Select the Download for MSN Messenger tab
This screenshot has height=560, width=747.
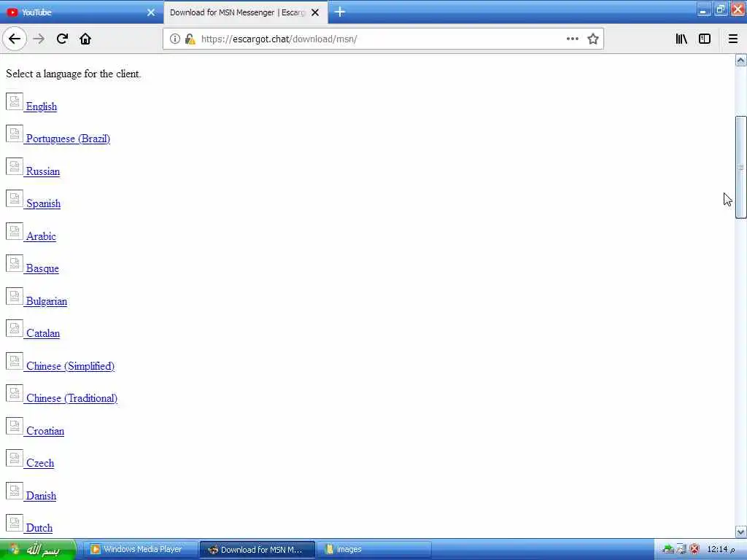[x=245, y=12]
